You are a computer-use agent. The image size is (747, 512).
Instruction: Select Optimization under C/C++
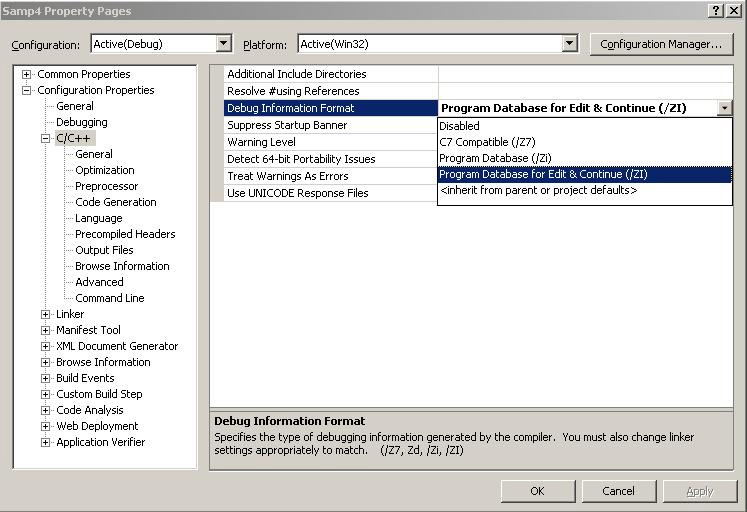105,170
